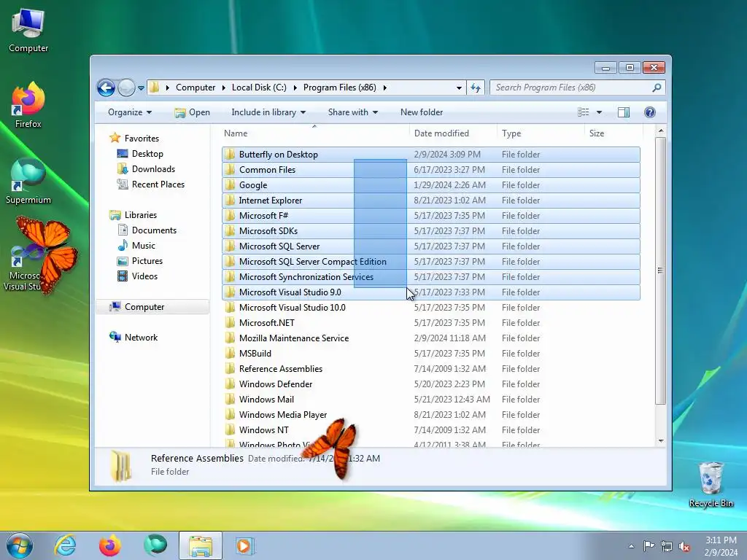747x560 pixels.
Task: Sort by the Name column header
Action: coord(314,133)
